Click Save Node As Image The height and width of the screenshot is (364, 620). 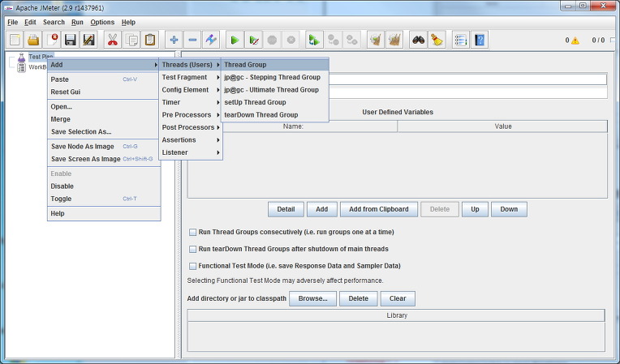pos(104,147)
